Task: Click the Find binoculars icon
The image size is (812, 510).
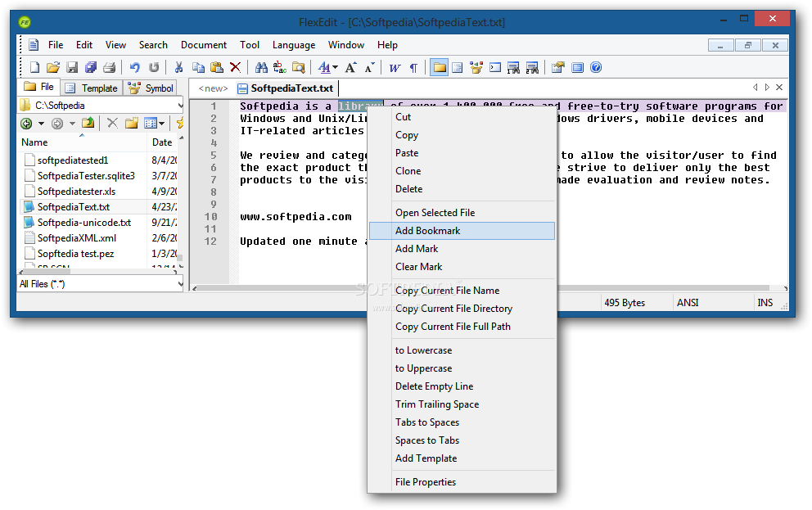Action: click(x=261, y=68)
